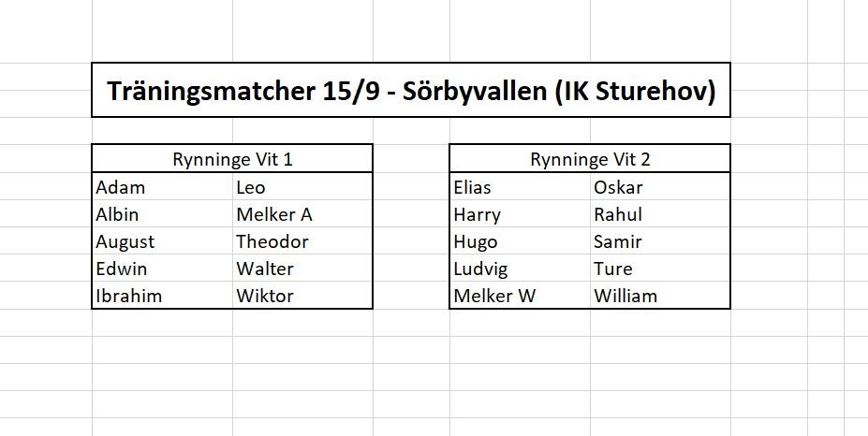Select the Träningsmatcher 15/9 title cell
Screen dimensions: 868x436
410,91
